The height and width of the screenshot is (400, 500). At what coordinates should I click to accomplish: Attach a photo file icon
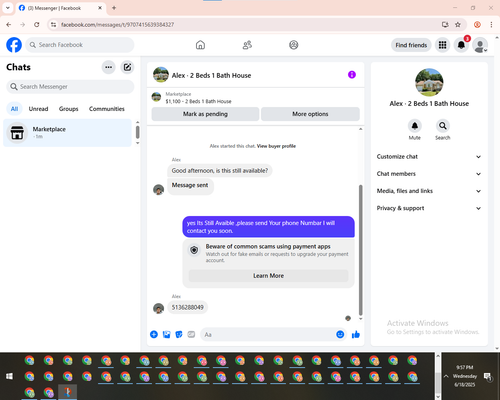click(x=166, y=334)
